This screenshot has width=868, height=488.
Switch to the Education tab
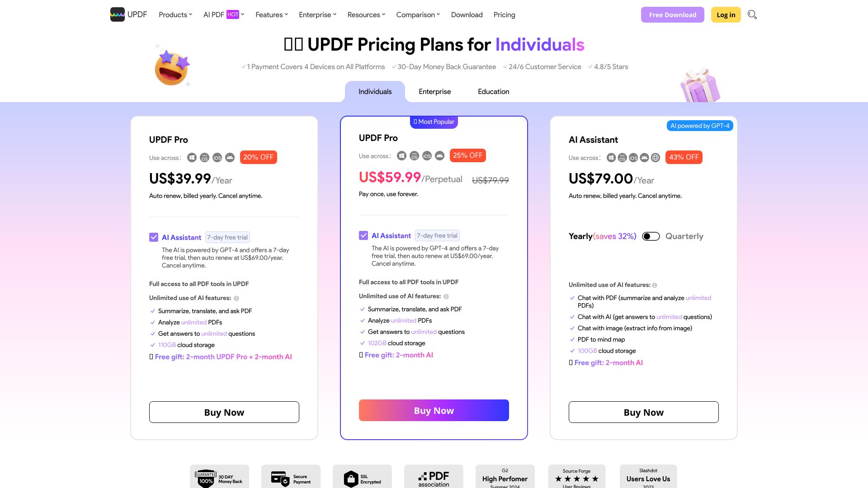pyautogui.click(x=493, y=92)
